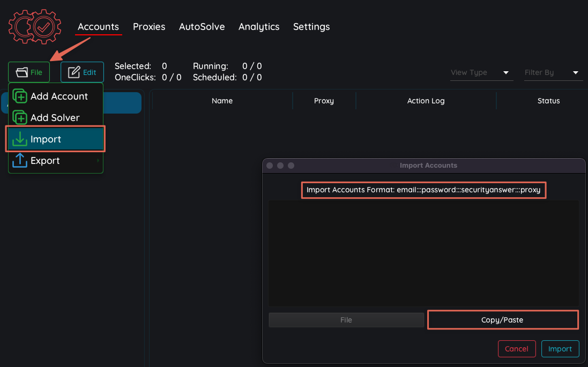588x367 pixels.
Task: Click the Edit pencil icon
Action: pyautogui.click(x=74, y=72)
